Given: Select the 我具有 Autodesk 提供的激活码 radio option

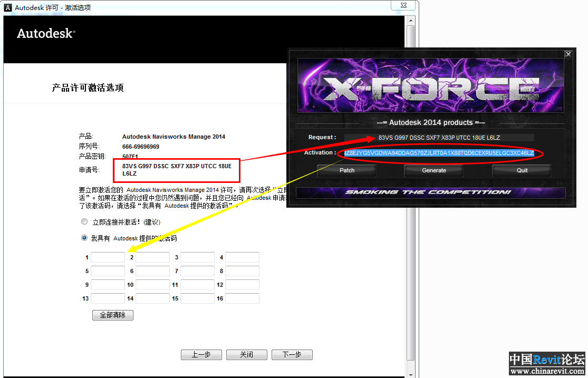Looking at the screenshot, I should (84, 238).
